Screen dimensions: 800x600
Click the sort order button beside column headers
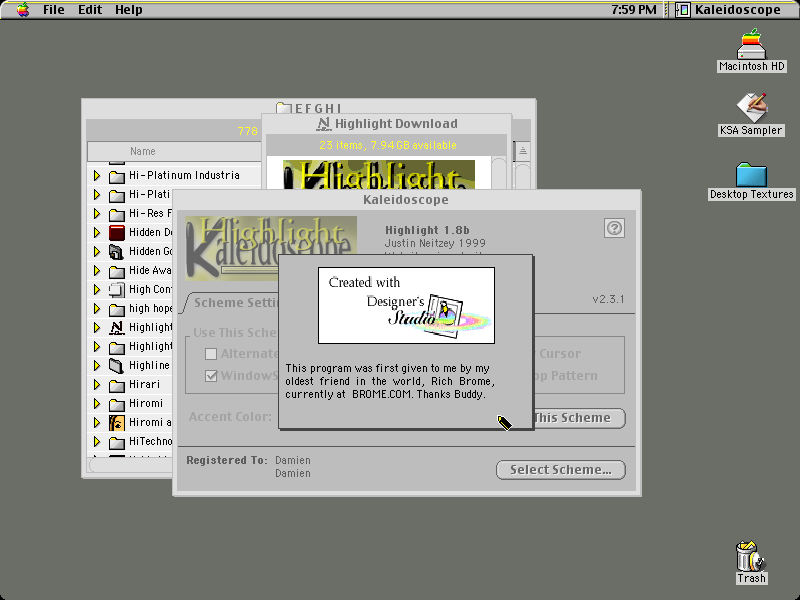(523, 151)
